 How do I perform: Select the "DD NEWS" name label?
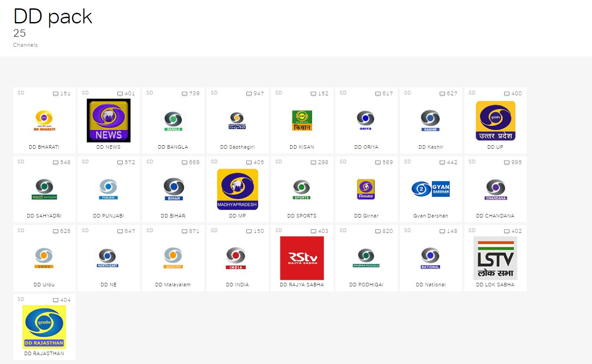click(109, 147)
